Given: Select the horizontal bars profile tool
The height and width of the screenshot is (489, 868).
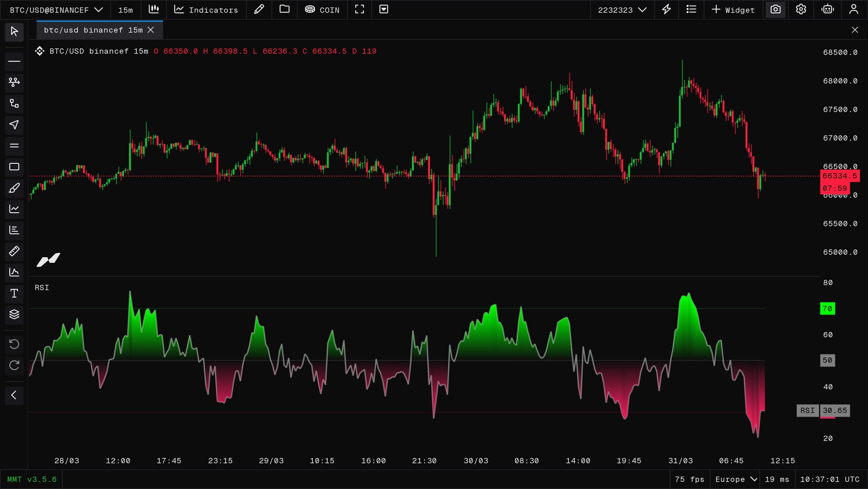Looking at the screenshot, I should click(x=14, y=230).
